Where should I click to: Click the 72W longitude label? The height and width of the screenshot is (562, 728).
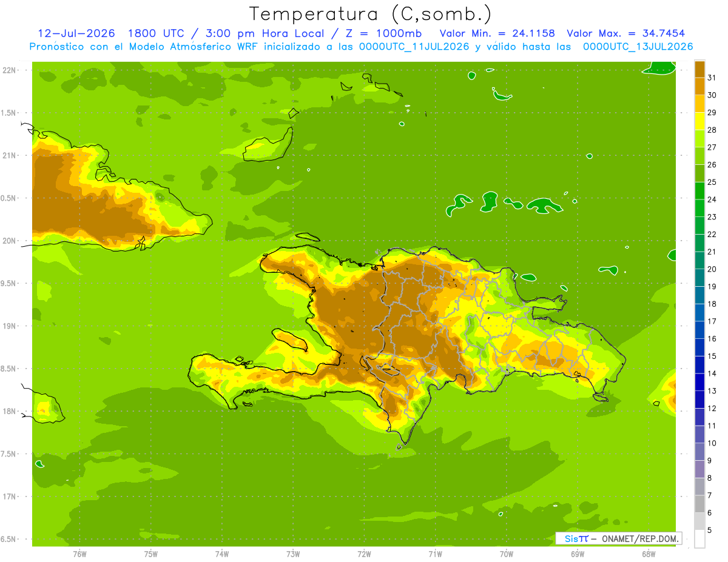364,554
